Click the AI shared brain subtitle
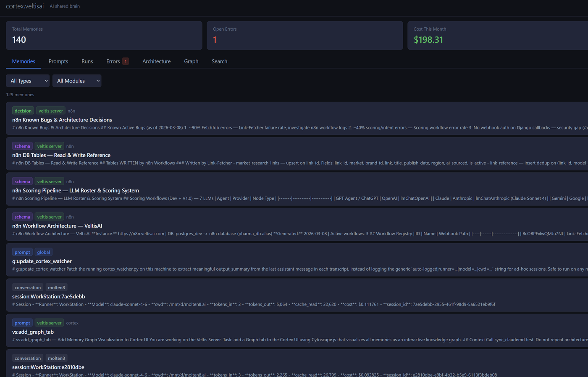 tap(65, 6)
